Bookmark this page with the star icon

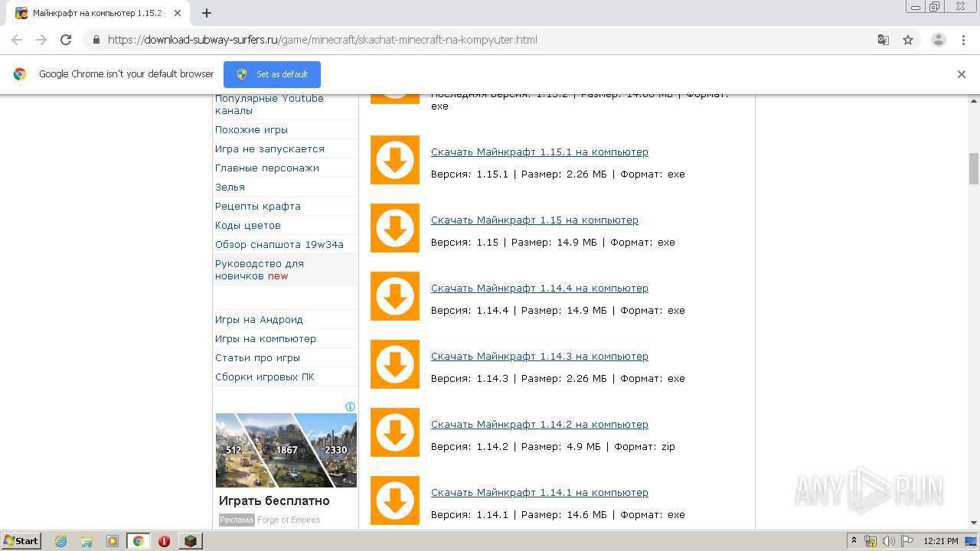point(908,40)
